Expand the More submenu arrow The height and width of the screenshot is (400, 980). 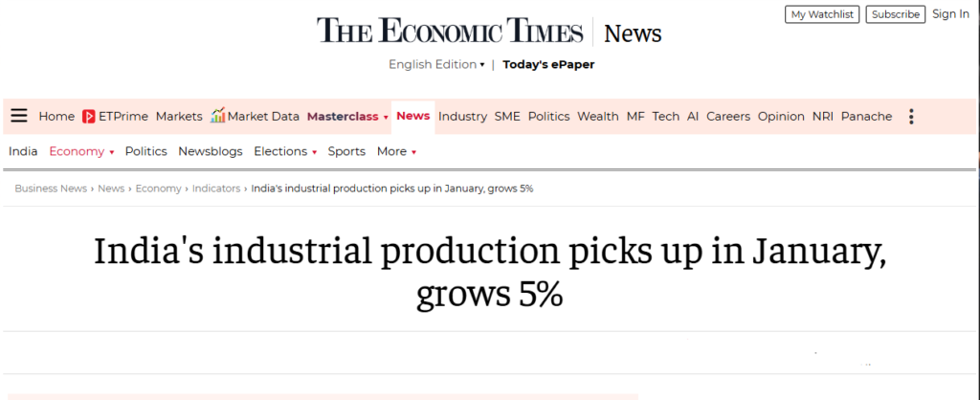(x=413, y=152)
